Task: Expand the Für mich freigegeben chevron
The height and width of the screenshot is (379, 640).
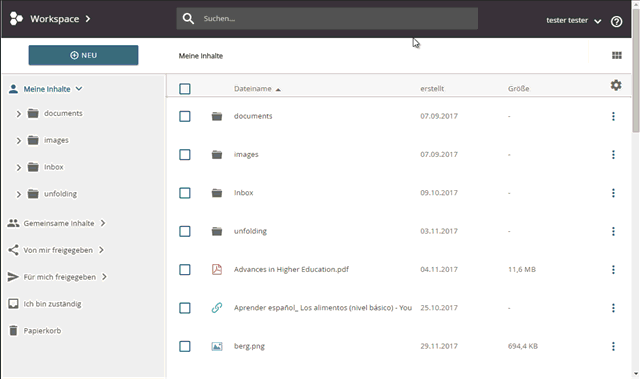Action: coord(104,277)
